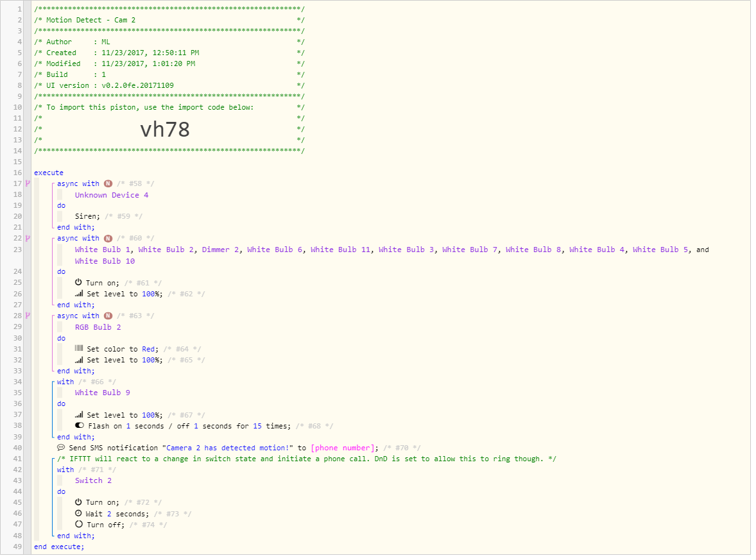Click the 15 times value in Flash

pos(257,426)
